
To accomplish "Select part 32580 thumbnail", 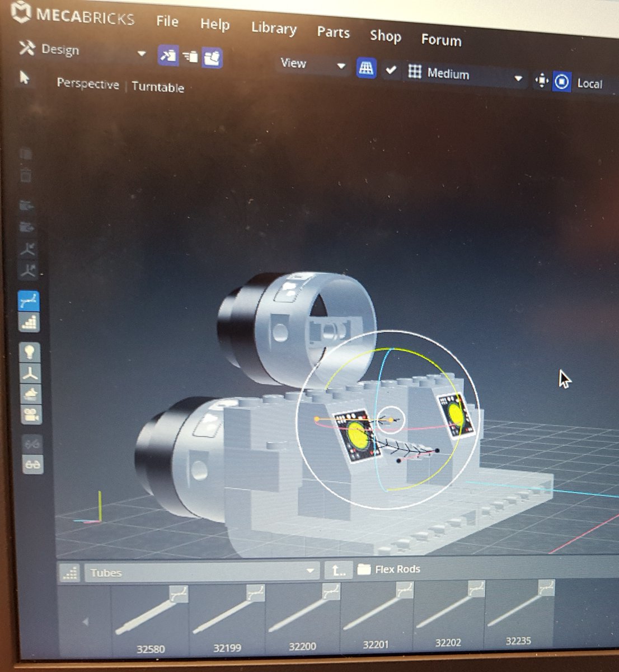I will (x=151, y=620).
